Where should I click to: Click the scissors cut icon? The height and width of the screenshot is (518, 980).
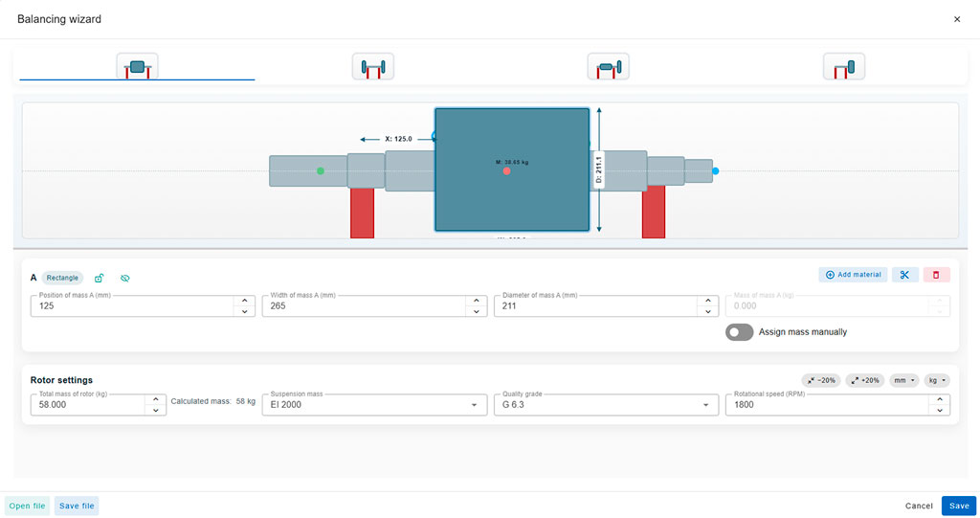tap(904, 275)
